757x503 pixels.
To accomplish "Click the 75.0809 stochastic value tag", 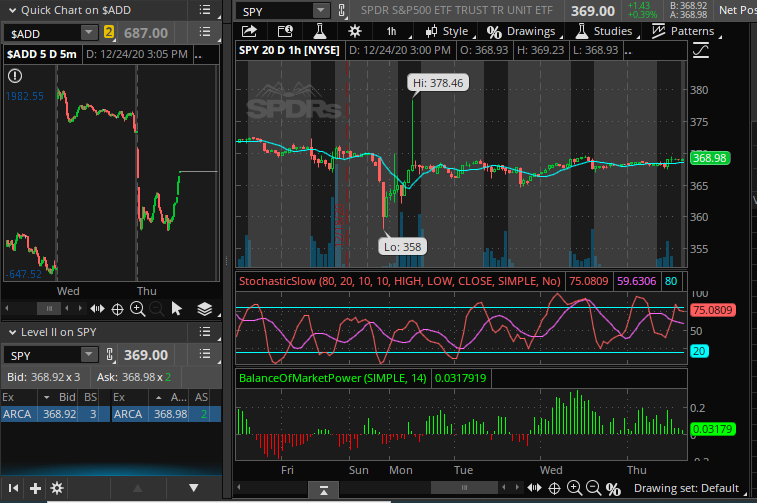I will [x=713, y=310].
